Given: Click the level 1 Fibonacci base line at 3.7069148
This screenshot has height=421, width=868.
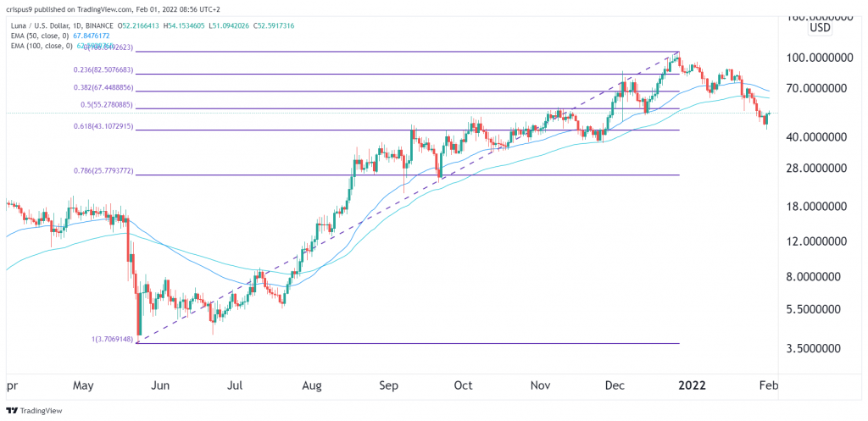Looking at the screenshot, I should tap(409, 343).
